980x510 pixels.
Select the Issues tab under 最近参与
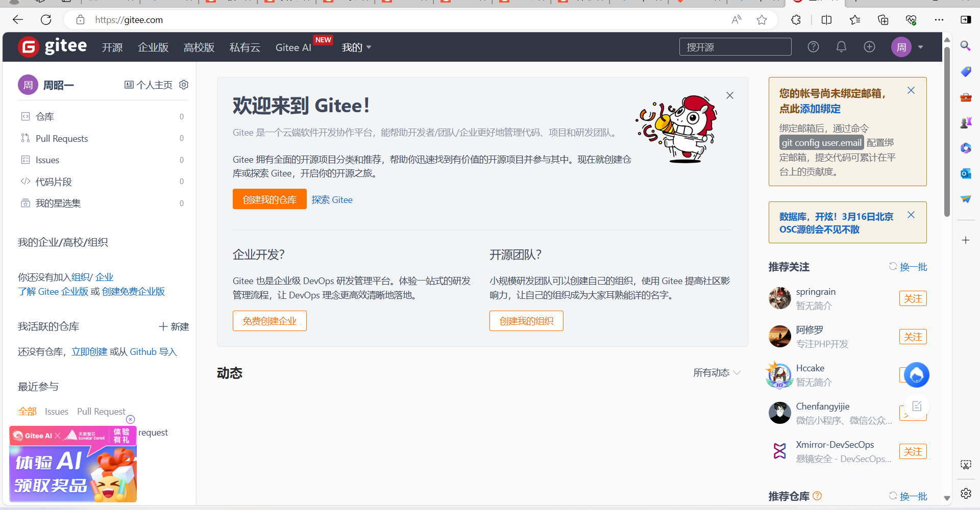pos(57,412)
